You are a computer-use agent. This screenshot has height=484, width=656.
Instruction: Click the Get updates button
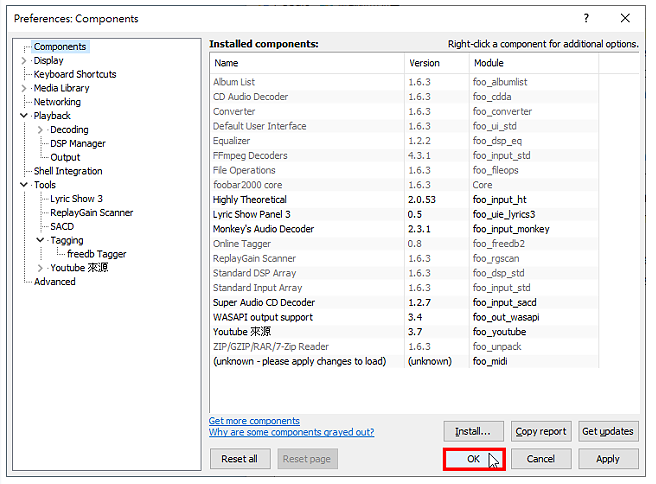[608, 431]
